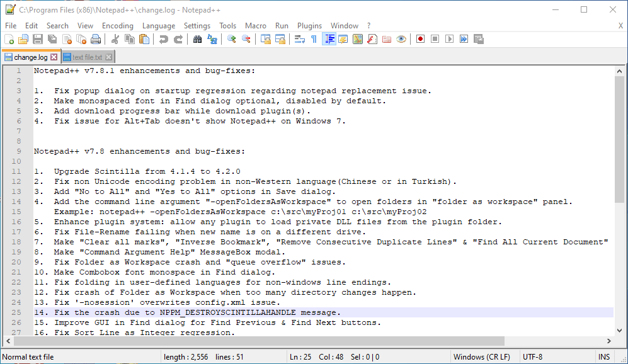Click the vertical scrollbar down arrow
The width and height of the screenshot is (628, 364).
[619, 331]
